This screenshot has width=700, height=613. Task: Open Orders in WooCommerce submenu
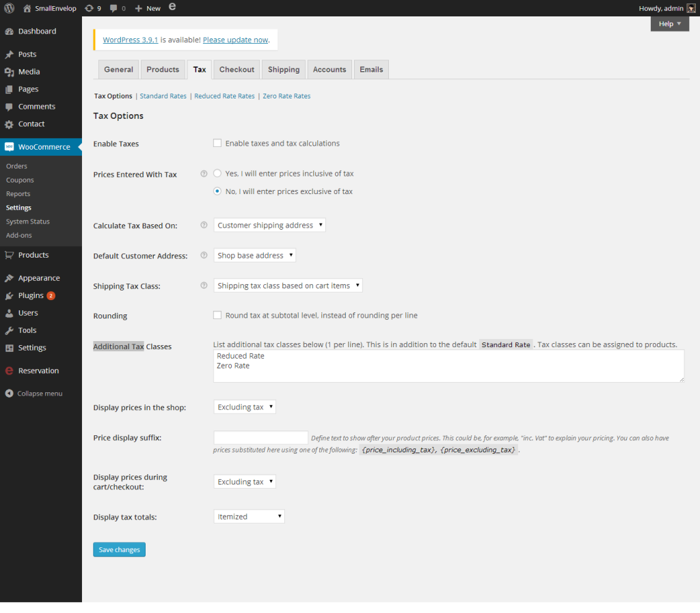[x=16, y=166]
